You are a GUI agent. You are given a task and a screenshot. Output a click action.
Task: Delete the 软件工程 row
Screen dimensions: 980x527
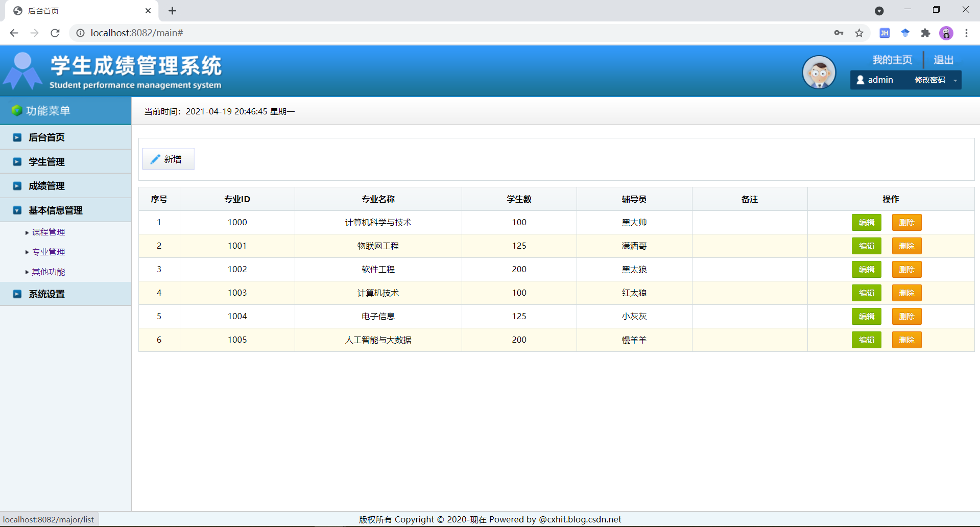(x=907, y=270)
